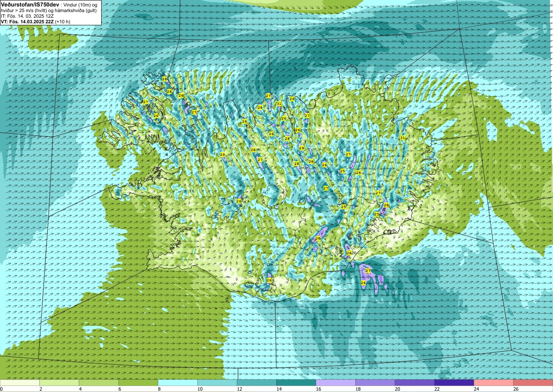Pick the dark teal 14–16 m/s swatch
553x392 pixels.
tap(296, 383)
